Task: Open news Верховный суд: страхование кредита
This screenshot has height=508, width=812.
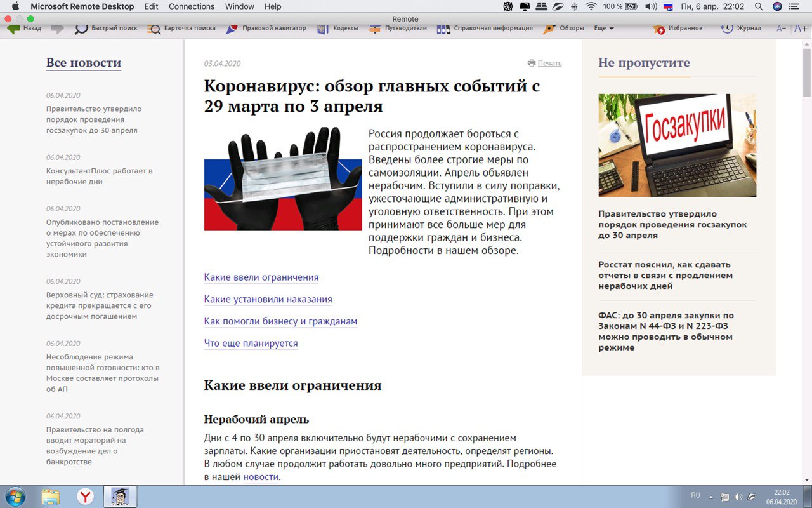Action: (100, 305)
